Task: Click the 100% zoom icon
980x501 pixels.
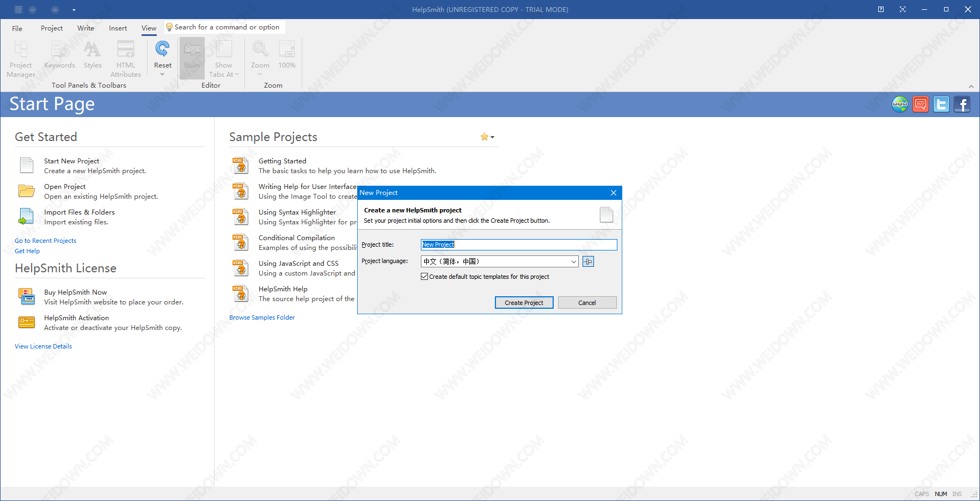Action: [x=287, y=49]
